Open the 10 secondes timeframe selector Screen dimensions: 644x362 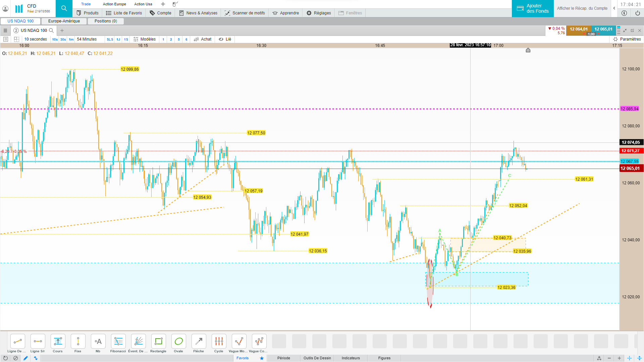pyautogui.click(x=36, y=39)
